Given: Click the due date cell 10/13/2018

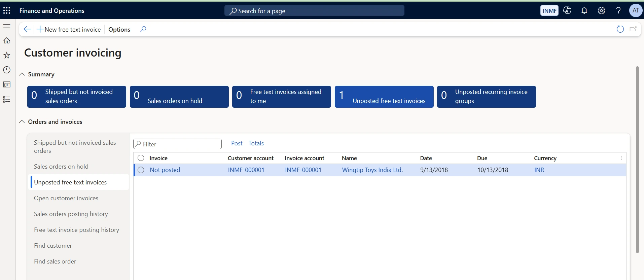Looking at the screenshot, I should 493,170.
